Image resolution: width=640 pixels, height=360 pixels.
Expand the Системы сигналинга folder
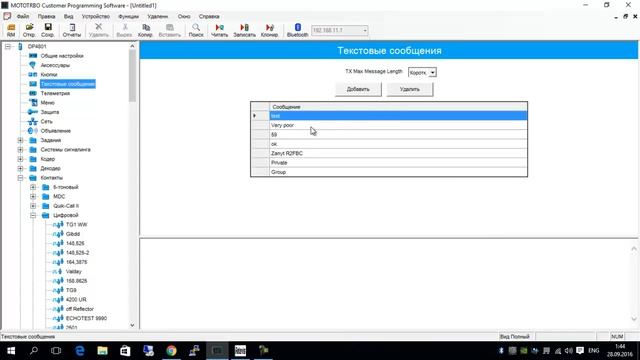[x=20, y=150]
